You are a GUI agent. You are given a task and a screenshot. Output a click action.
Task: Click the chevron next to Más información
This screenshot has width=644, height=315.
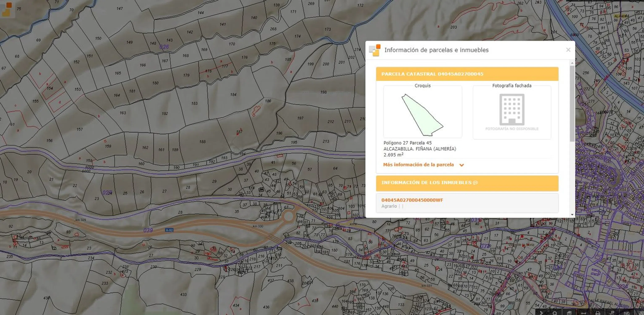click(461, 165)
